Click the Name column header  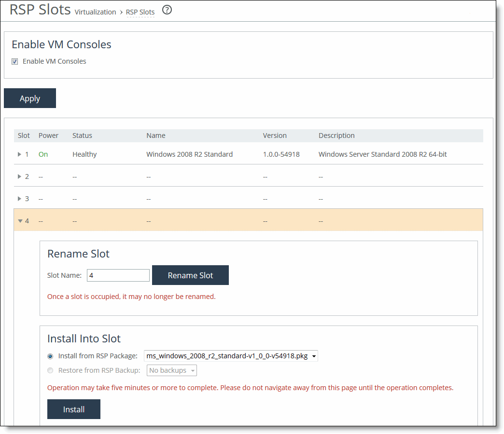[x=155, y=136]
